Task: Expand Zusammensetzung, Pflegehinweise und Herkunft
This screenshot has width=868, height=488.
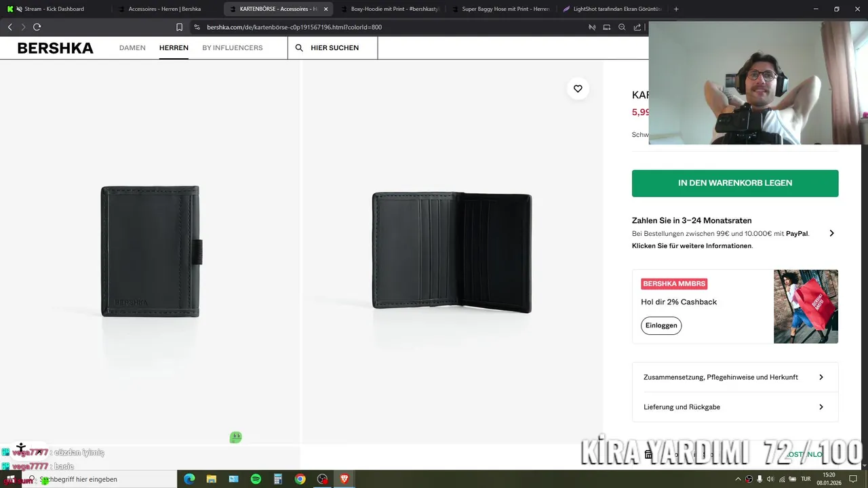Action: pyautogui.click(x=735, y=378)
